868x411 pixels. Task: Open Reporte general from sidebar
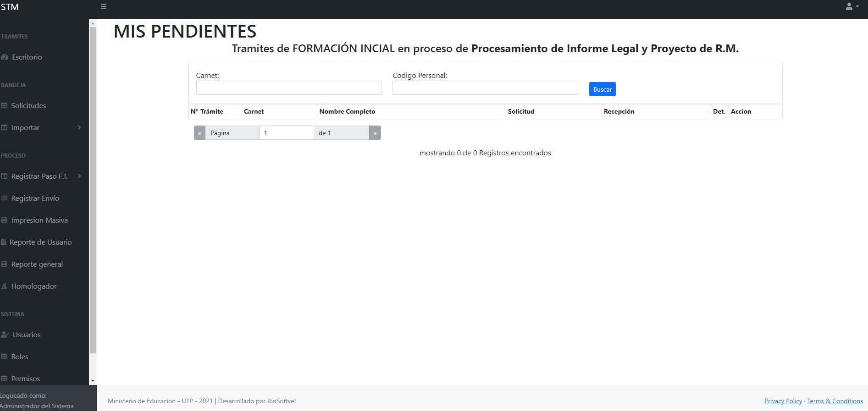point(37,264)
